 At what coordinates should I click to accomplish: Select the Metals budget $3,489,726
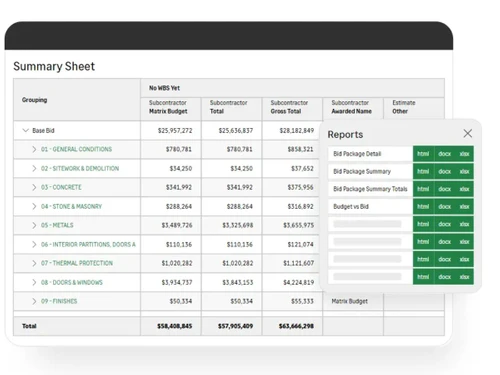pos(177,225)
